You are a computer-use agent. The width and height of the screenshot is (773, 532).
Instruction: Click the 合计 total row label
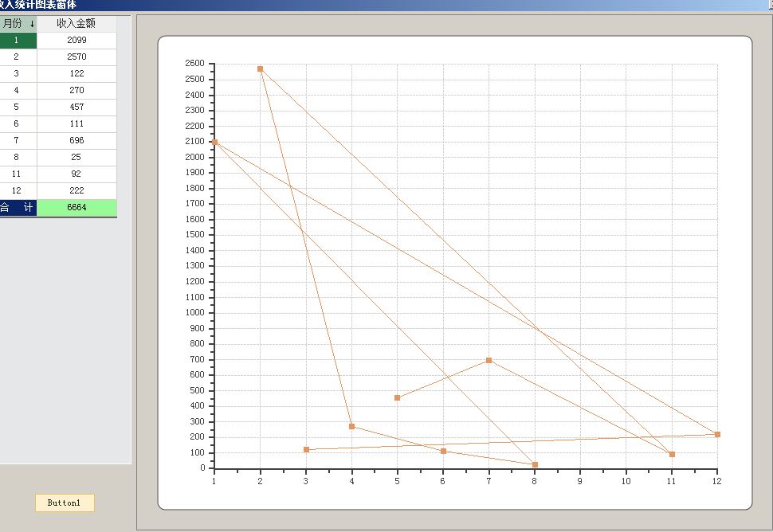(x=18, y=208)
